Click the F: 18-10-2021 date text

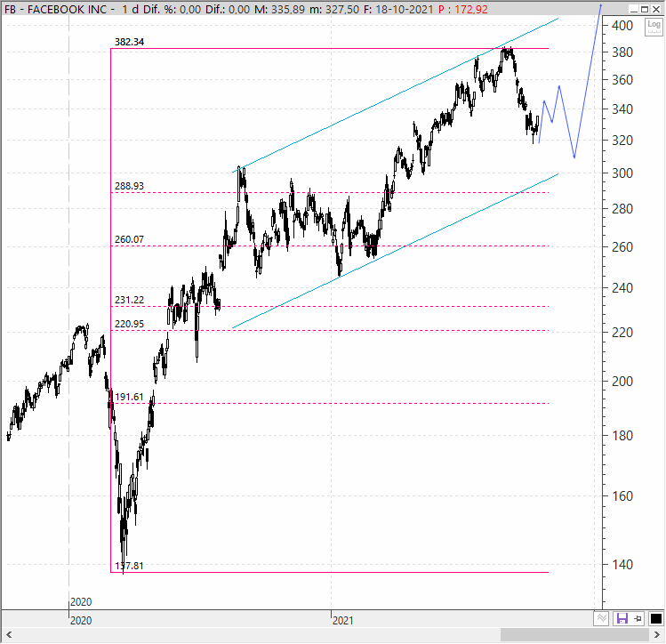398,9
